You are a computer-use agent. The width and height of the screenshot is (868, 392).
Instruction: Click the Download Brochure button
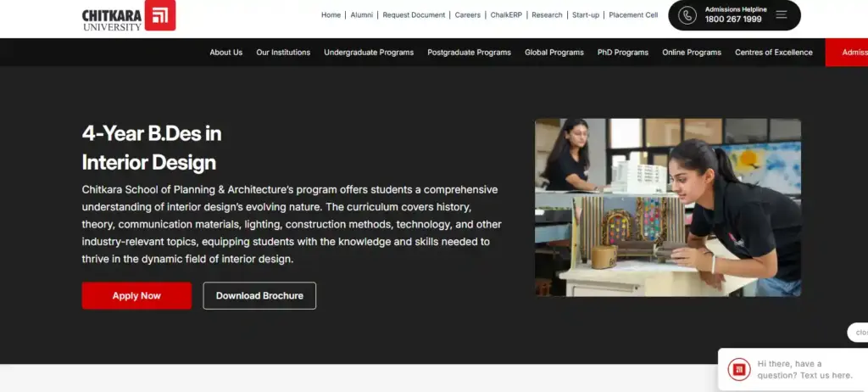coord(259,296)
